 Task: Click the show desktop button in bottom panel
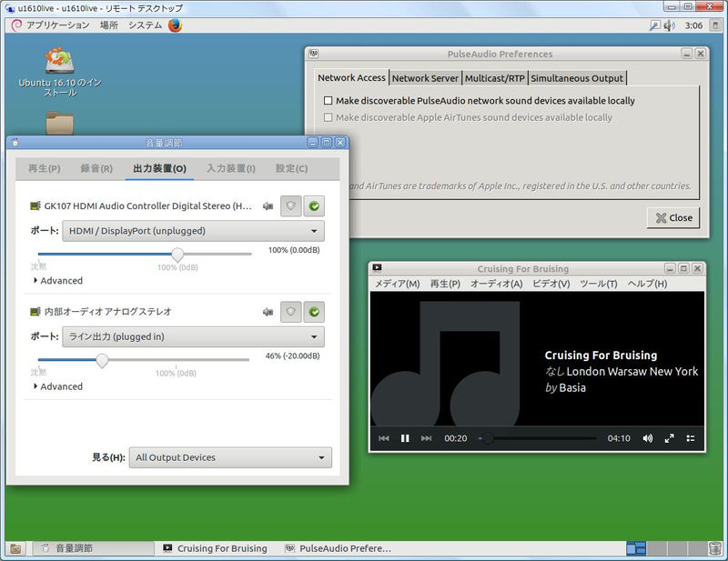15,549
